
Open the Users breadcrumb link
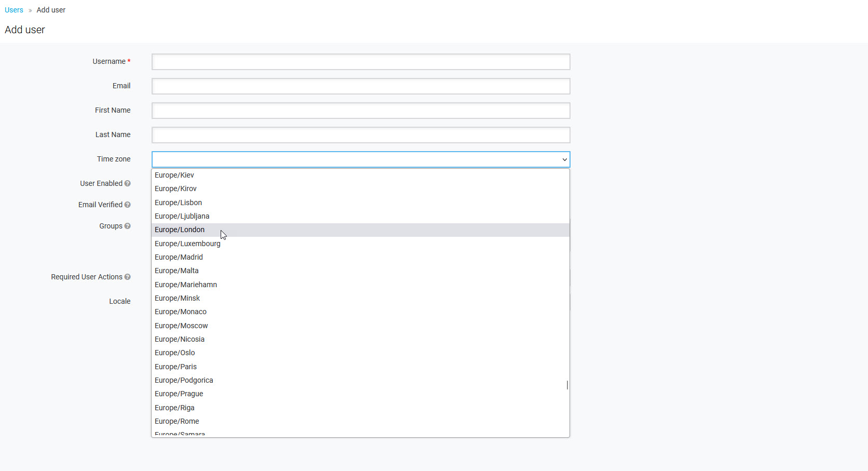14,10
